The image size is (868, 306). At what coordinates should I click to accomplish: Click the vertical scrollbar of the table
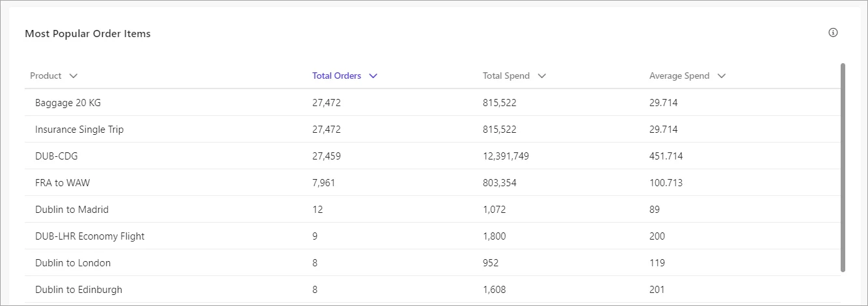tap(843, 167)
